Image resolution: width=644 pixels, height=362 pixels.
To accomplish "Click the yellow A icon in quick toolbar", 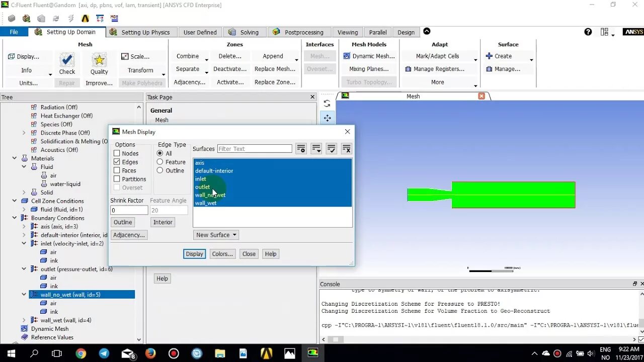I will click(85, 19).
